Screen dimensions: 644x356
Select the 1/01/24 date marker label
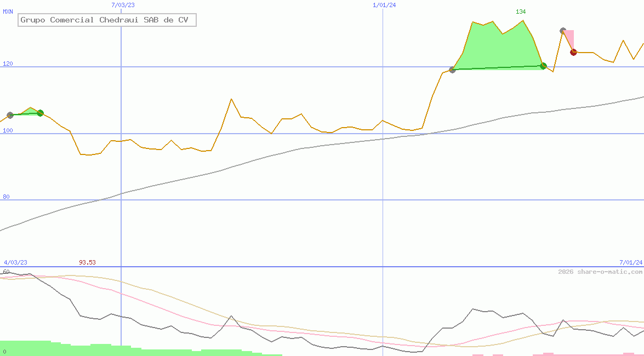[x=384, y=5]
